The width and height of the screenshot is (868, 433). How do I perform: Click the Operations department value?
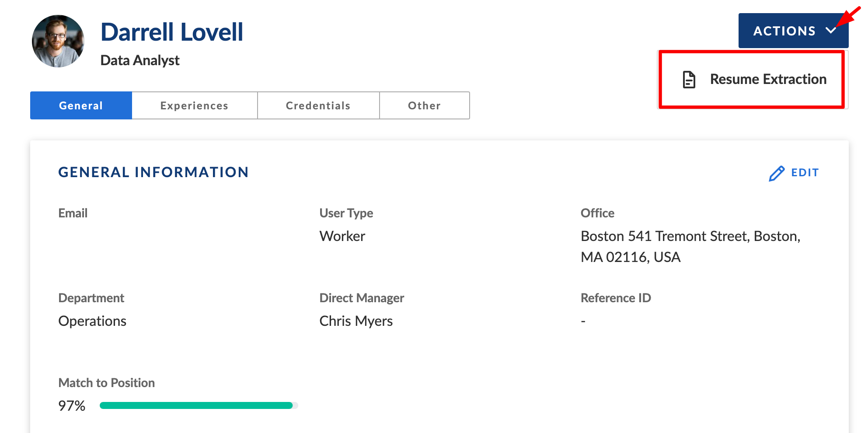pos(92,321)
